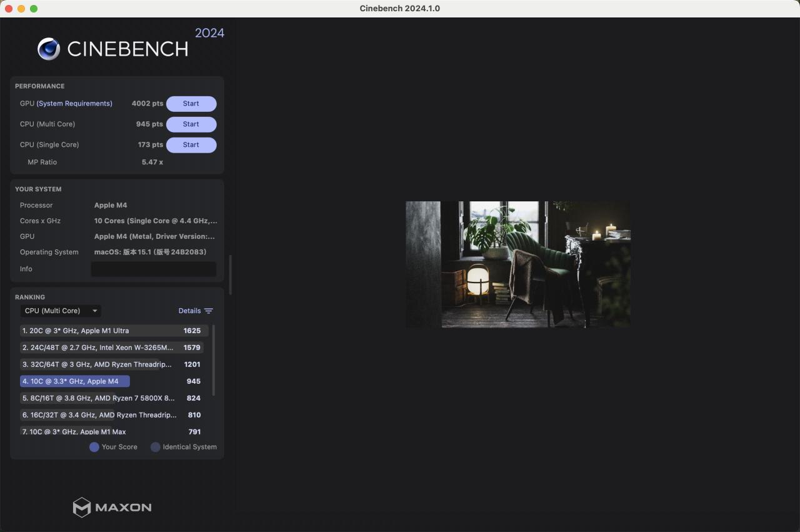
Task: Click the 791 ranking score
Action: pos(194,432)
